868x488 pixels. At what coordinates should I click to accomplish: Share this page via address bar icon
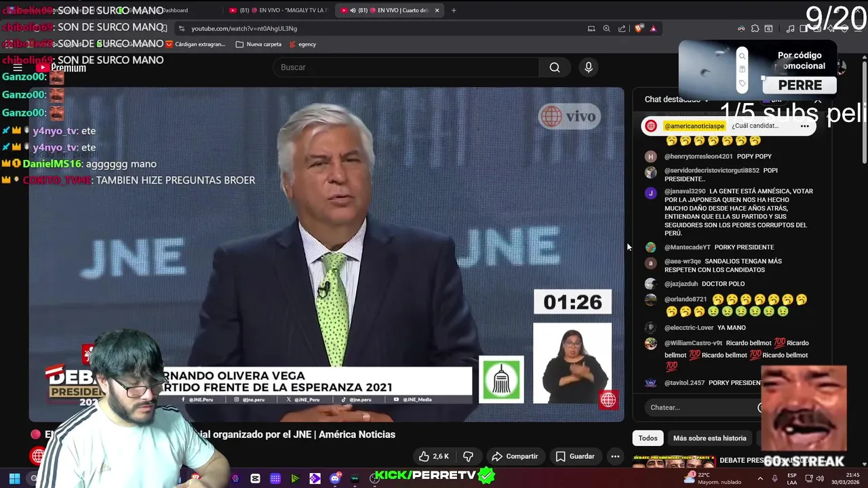click(622, 28)
